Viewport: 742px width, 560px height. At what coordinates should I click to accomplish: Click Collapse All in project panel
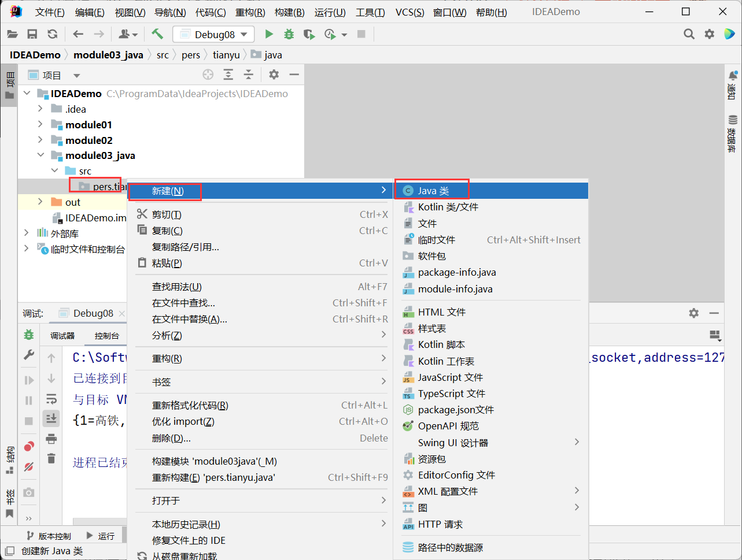tap(249, 75)
